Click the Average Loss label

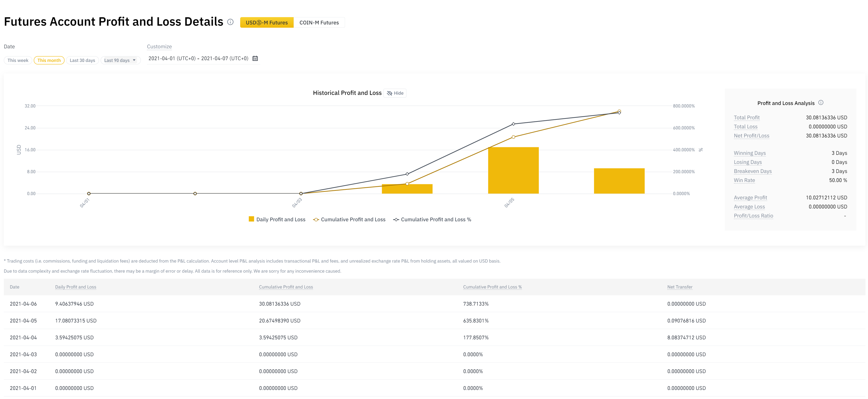coord(749,207)
